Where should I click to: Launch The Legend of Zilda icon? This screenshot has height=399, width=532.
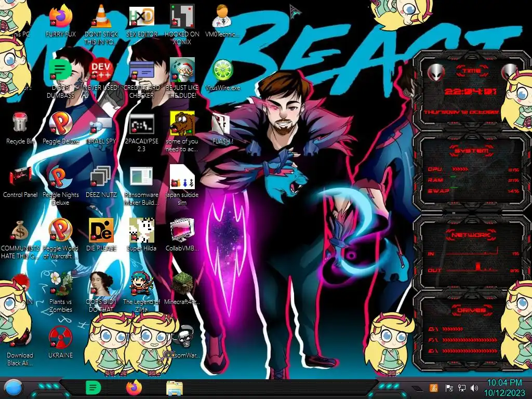pyautogui.click(x=141, y=284)
